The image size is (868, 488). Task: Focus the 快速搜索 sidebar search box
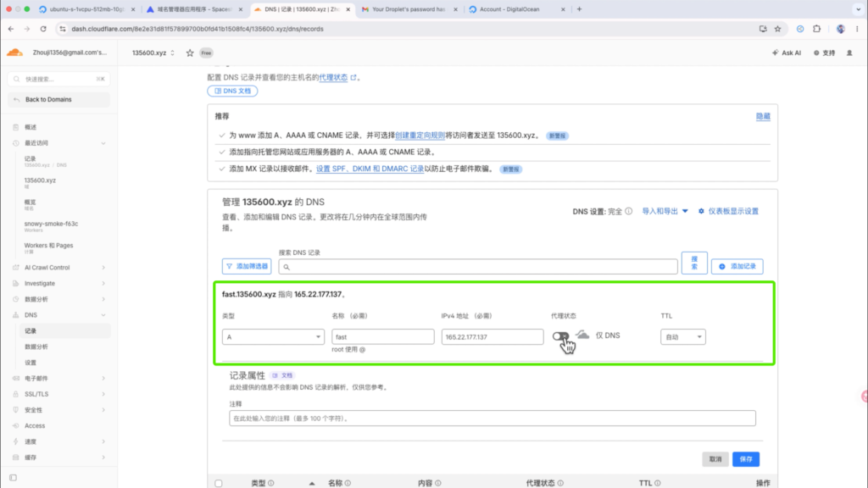click(x=58, y=79)
